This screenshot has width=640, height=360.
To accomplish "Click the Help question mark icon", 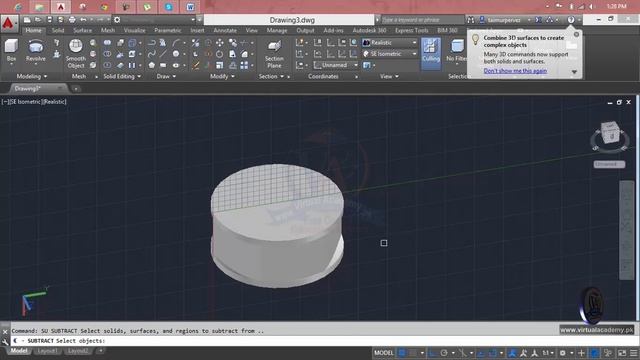I will pos(571,20).
